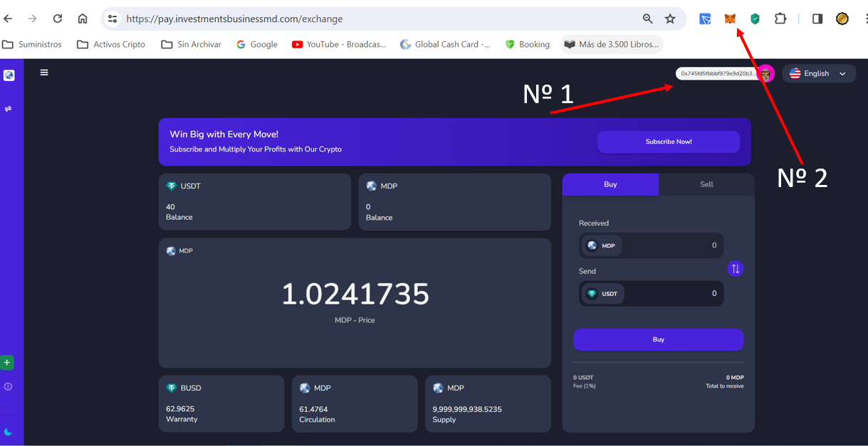Click the Subscribe Now! button
This screenshot has height=446, width=868.
[x=669, y=142]
